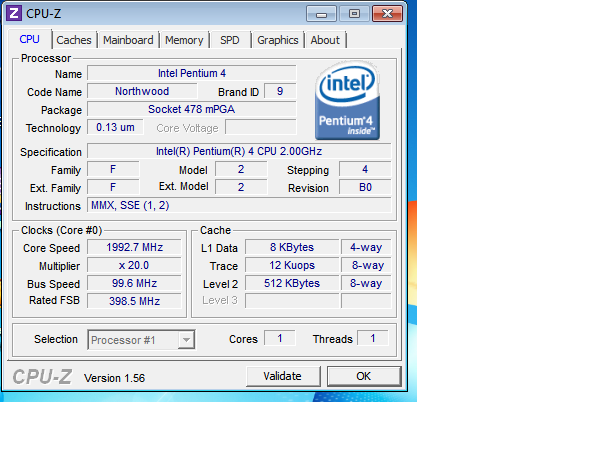Click the Intel Pentium 4 logo
Viewport: 614px width, 460px height.
[346, 102]
